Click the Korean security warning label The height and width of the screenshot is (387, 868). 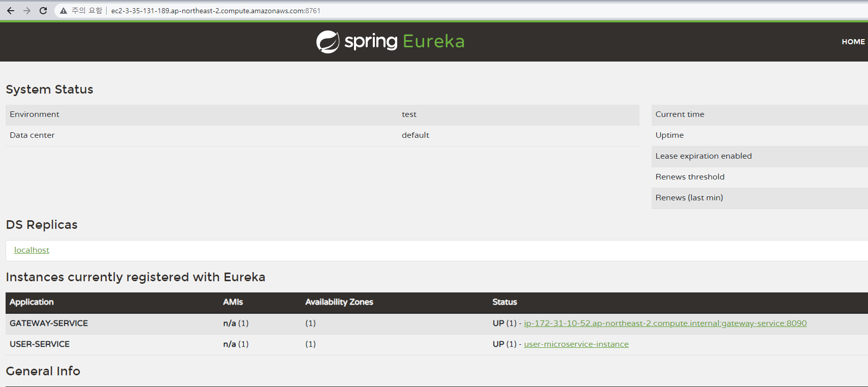click(87, 11)
